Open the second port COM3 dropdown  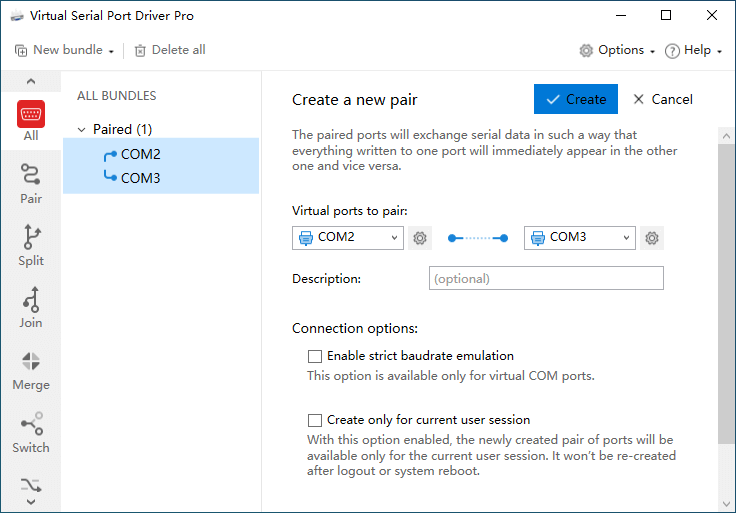pos(580,238)
